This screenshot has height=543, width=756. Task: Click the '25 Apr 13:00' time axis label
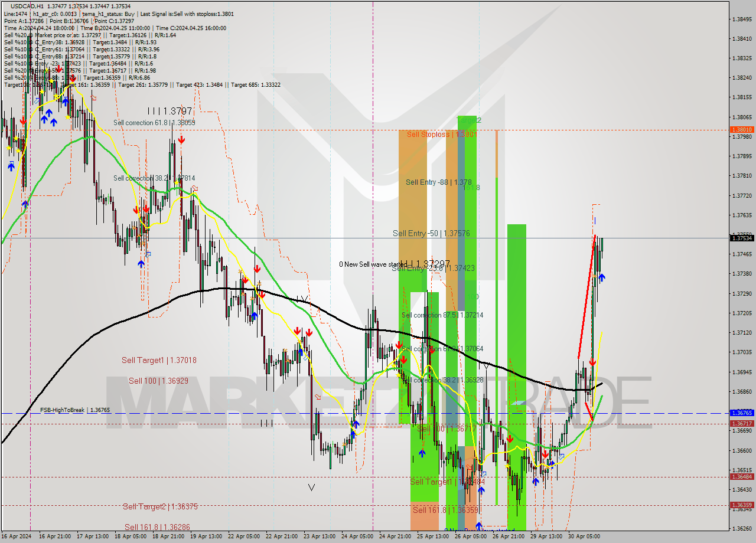433,537
